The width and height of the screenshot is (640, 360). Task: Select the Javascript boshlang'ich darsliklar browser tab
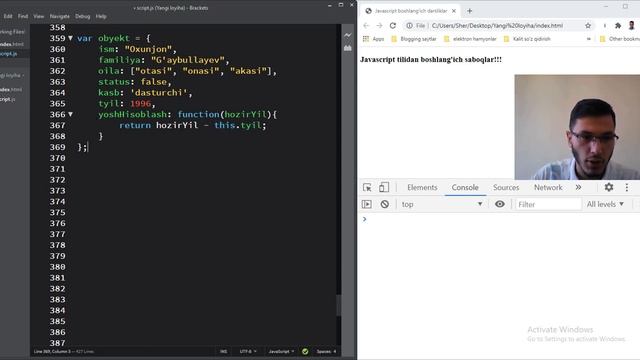(x=410, y=11)
